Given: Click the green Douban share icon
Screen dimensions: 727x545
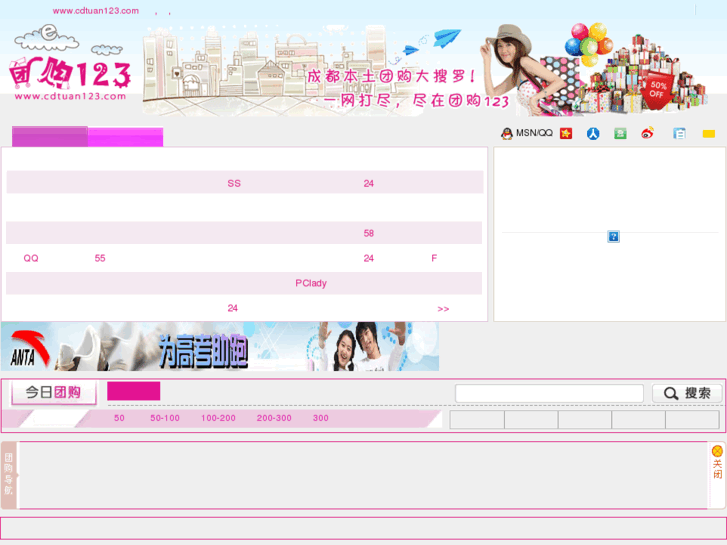Looking at the screenshot, I should coord(620,134).
